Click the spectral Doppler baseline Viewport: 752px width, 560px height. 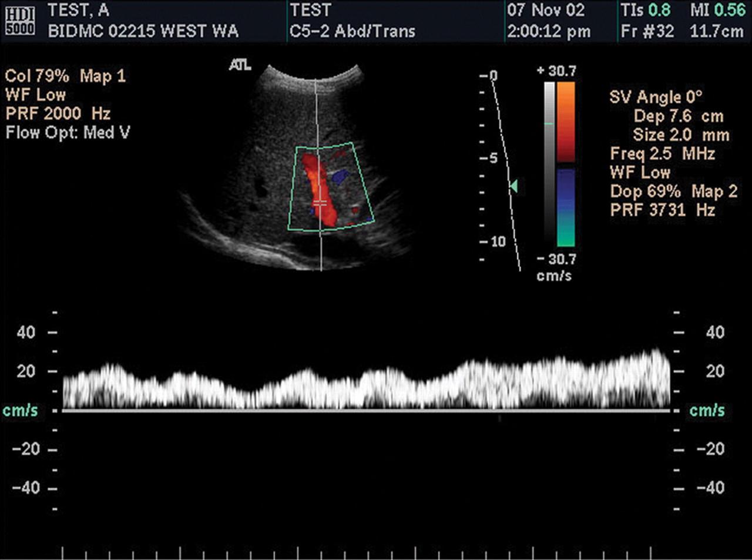pyautogui.click(x=366, y=410)
